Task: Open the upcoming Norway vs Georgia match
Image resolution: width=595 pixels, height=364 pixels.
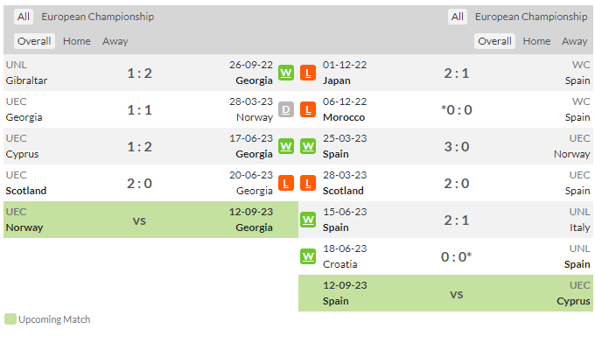Action: [150, 220]
